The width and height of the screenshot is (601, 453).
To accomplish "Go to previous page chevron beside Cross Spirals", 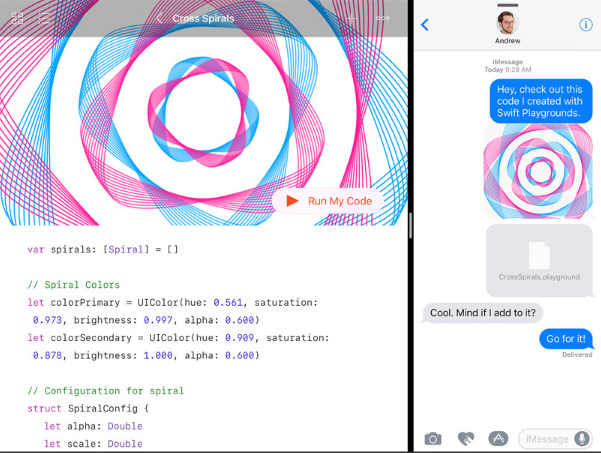I will [158, 18].
